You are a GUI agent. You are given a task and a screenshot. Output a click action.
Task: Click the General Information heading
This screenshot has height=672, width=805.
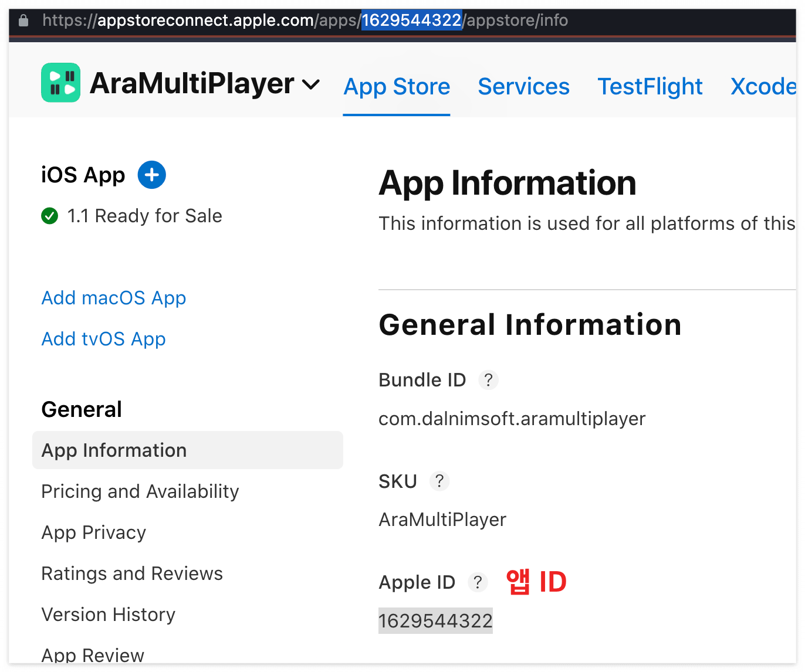tap(530, 325)
